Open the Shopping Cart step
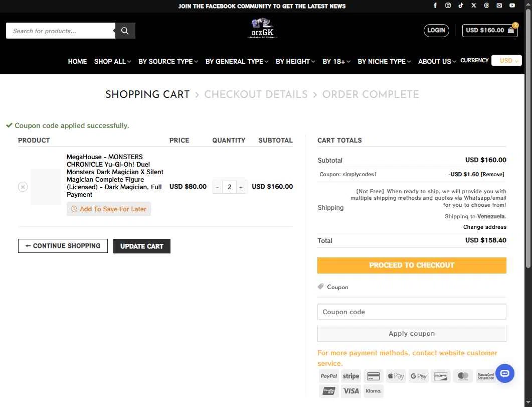This screenshot has height=407, width=532. pos(147,94)
